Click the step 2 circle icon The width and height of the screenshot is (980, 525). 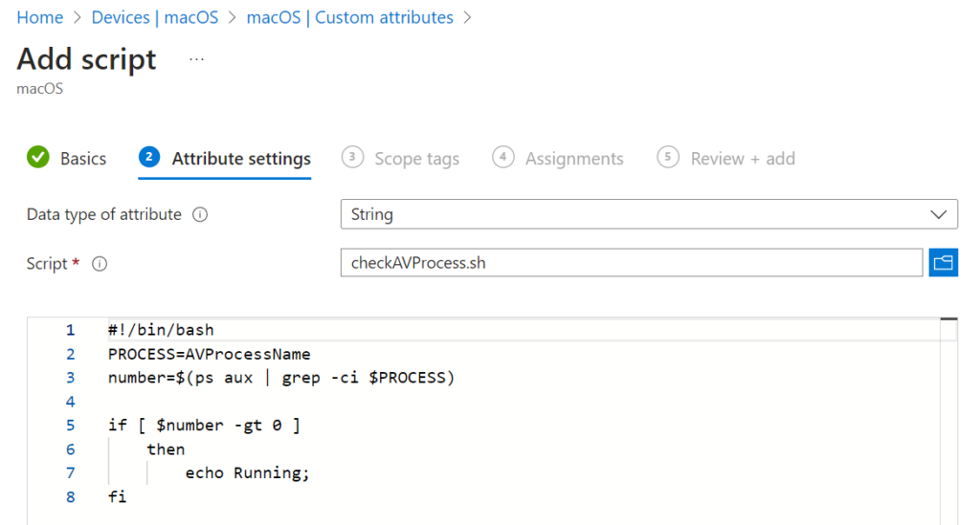click(149, 158)
